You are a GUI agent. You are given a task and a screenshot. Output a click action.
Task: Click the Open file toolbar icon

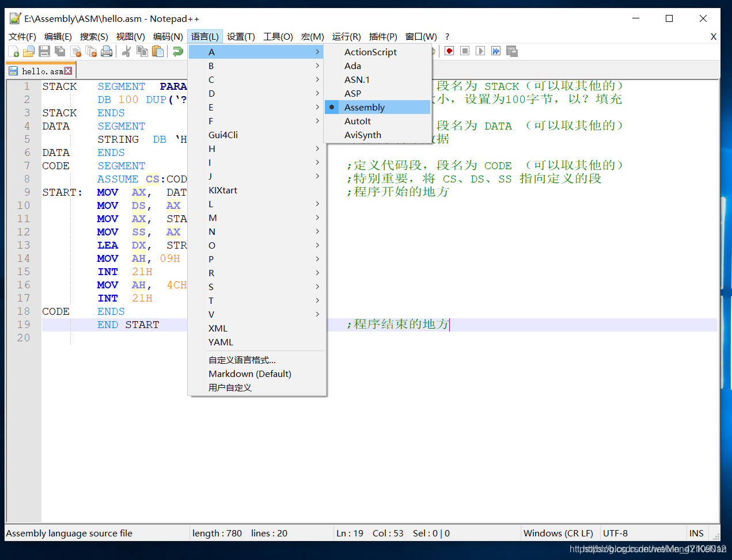pos(29,52)
